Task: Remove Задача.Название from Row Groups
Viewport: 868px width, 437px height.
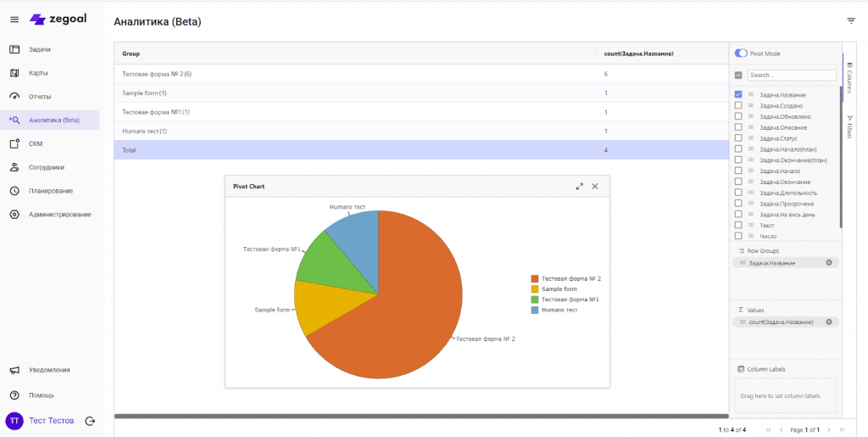Action: (829, 263)
